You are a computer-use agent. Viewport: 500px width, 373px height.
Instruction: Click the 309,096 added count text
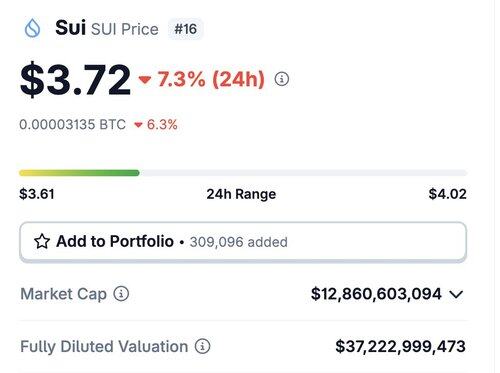point(238,242)
